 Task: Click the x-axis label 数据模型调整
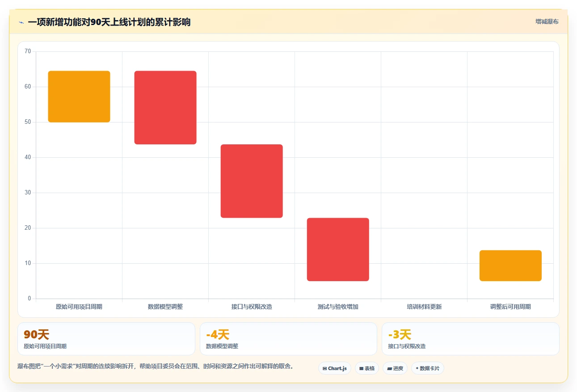[165, 307]
